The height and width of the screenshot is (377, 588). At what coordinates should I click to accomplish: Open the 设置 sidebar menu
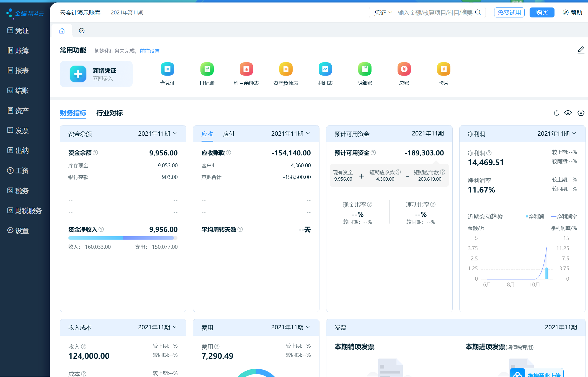[18, 230]
